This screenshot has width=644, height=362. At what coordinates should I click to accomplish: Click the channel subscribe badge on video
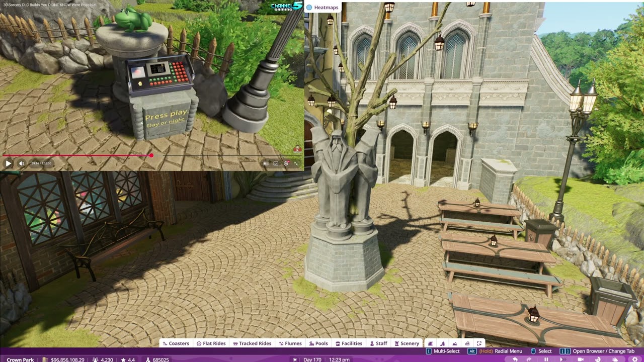click(x=297, y=149)
